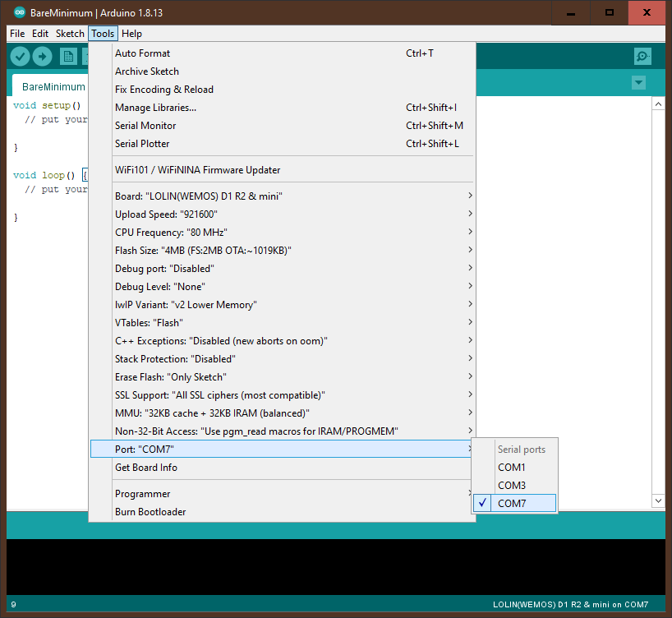Select COM1 serial port

[x=515, y=467]
